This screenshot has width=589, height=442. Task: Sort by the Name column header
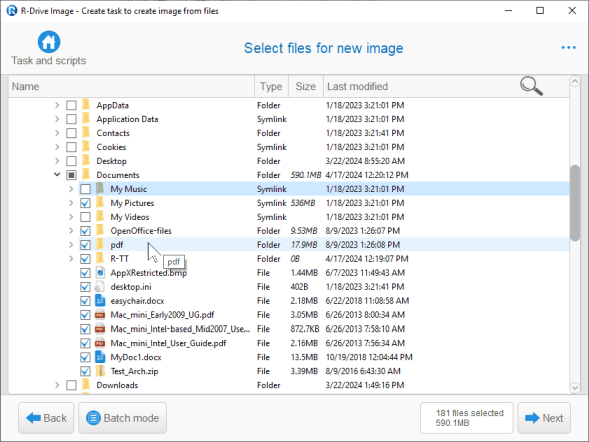point(131,86)
